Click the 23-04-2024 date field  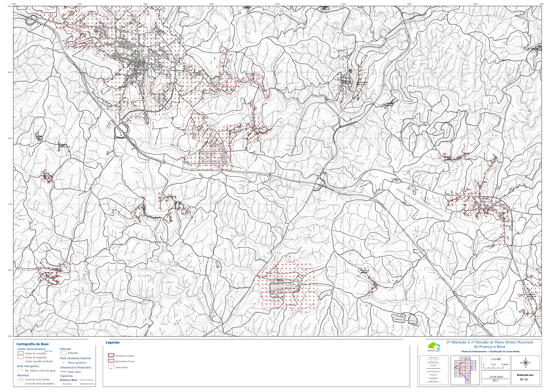[x=496, y=377]
